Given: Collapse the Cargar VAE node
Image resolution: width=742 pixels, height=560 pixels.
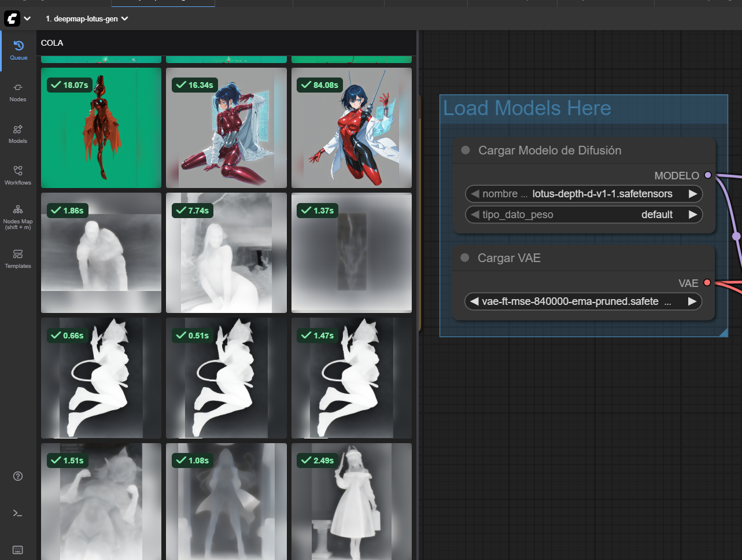Looking at the screenshot, I should click(x=465, y=258).
